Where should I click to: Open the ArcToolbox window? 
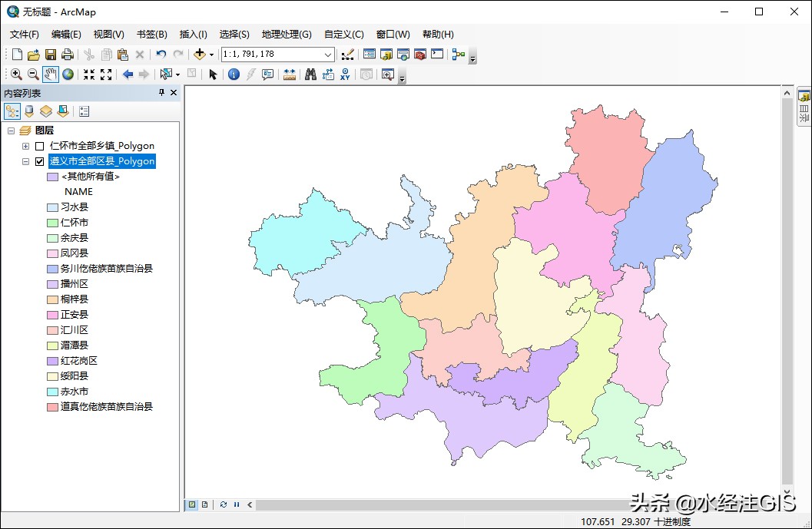click(x=419, y=54)
